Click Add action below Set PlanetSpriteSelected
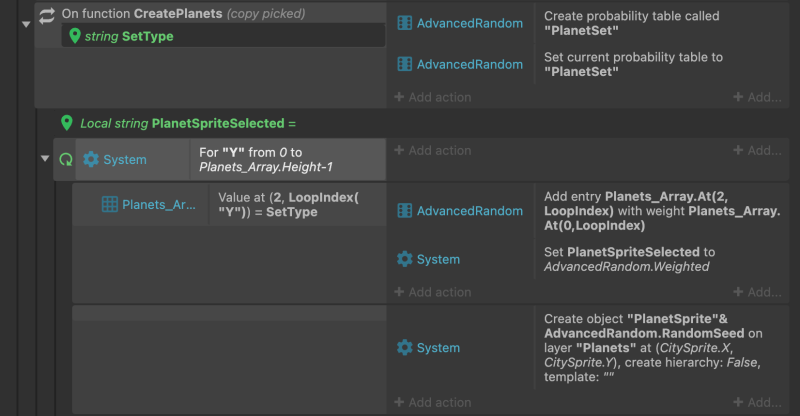This screenshot has width=800, height=416. click(x=433, y=292)
